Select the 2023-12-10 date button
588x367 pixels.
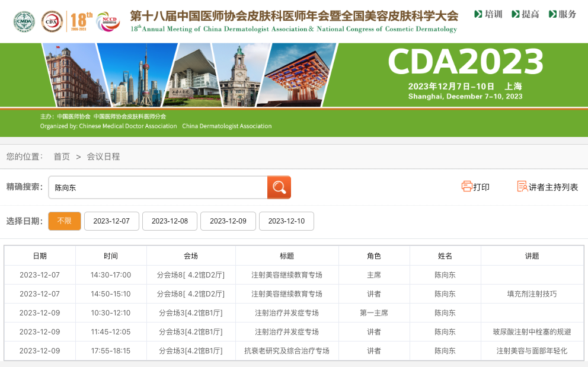(x=286, y=221)
